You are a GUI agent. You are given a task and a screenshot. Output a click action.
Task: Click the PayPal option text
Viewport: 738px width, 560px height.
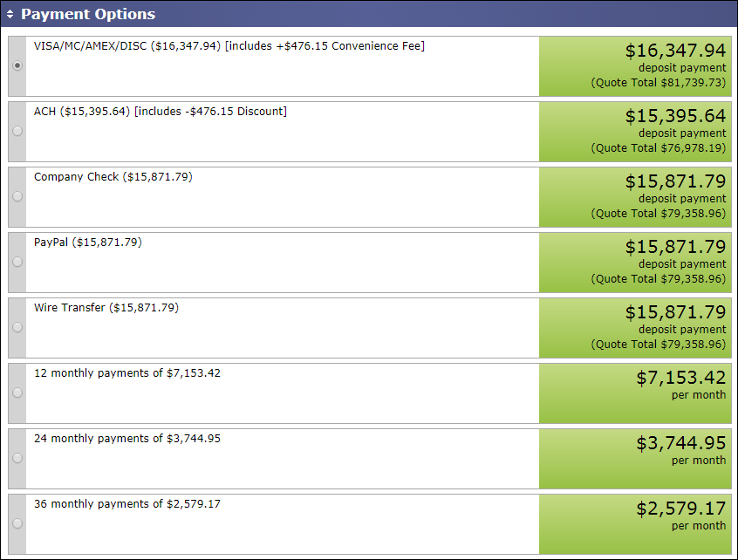87,242
